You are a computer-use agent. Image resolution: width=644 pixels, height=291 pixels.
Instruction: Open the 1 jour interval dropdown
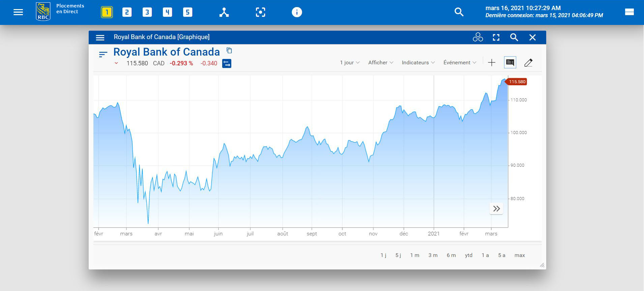(x=350, y=63)
